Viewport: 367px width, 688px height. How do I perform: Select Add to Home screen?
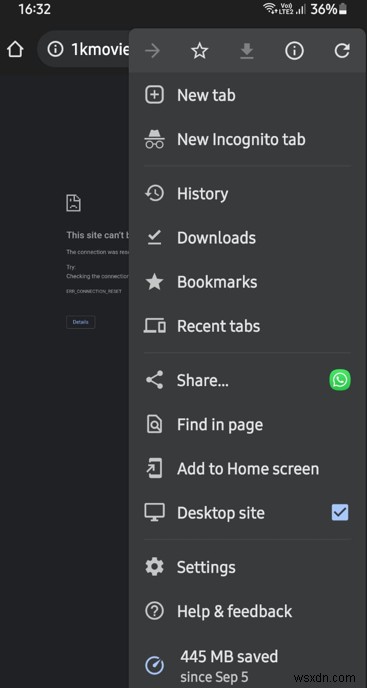pos(247,469)
